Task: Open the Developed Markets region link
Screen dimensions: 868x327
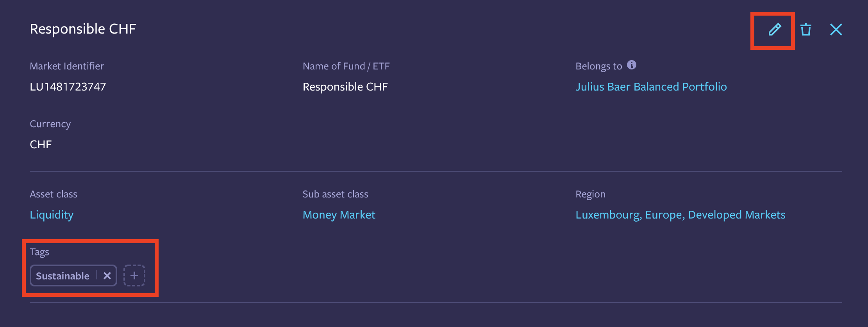Action: [736, 215]
